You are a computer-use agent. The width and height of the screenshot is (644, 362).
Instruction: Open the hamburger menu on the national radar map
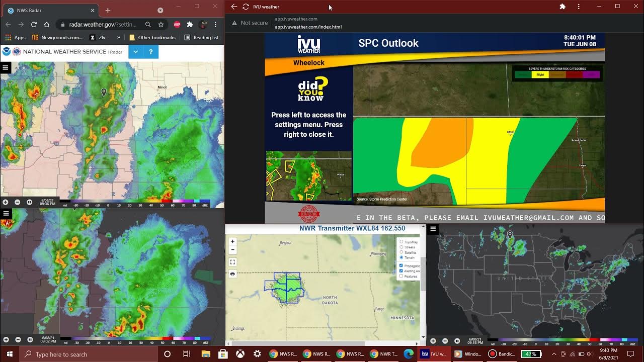[433, 229]
